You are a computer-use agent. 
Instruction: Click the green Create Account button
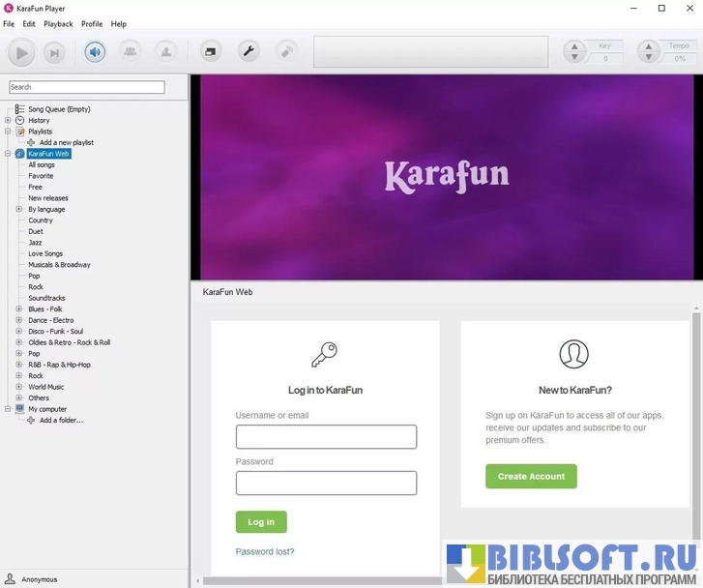click(x=531, y=476)
